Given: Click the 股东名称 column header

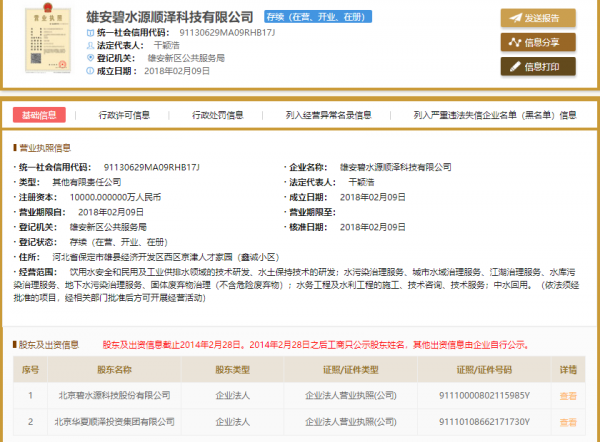Looking at the screenshot, I should tap(114, 370).
